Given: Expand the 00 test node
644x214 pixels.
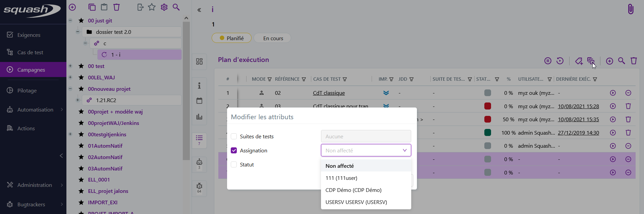Looking at the screenshot, I should coord(70,66).
